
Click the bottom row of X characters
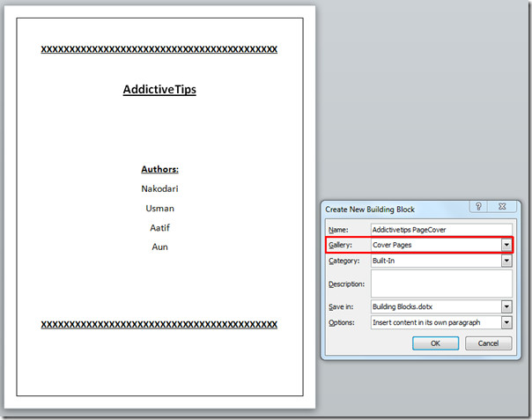pos(159,325)
